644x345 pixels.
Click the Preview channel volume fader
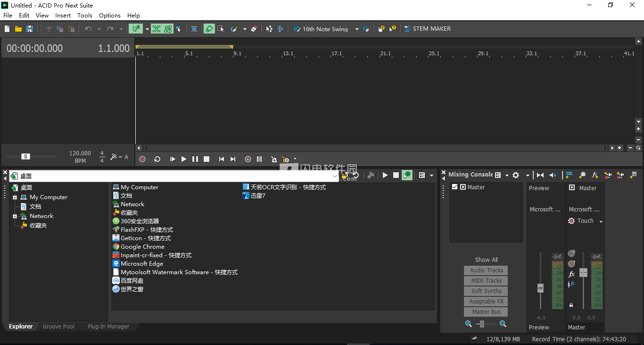click(540, 288)
